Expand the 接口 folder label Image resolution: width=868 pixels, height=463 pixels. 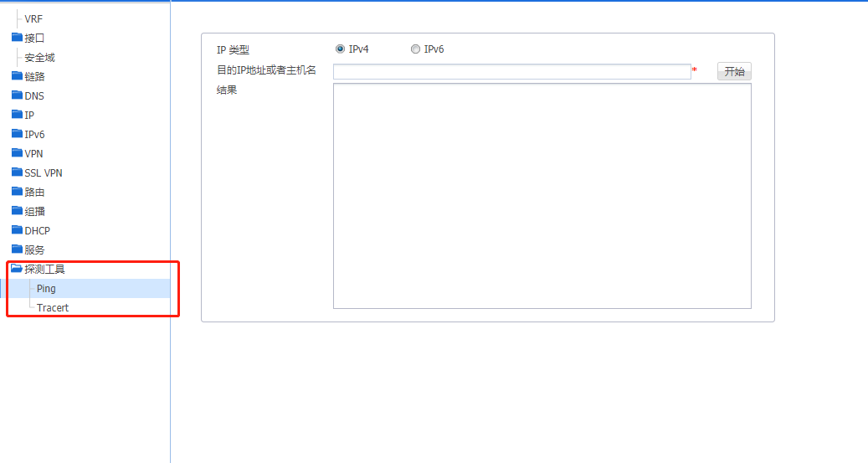coord(34,39)
